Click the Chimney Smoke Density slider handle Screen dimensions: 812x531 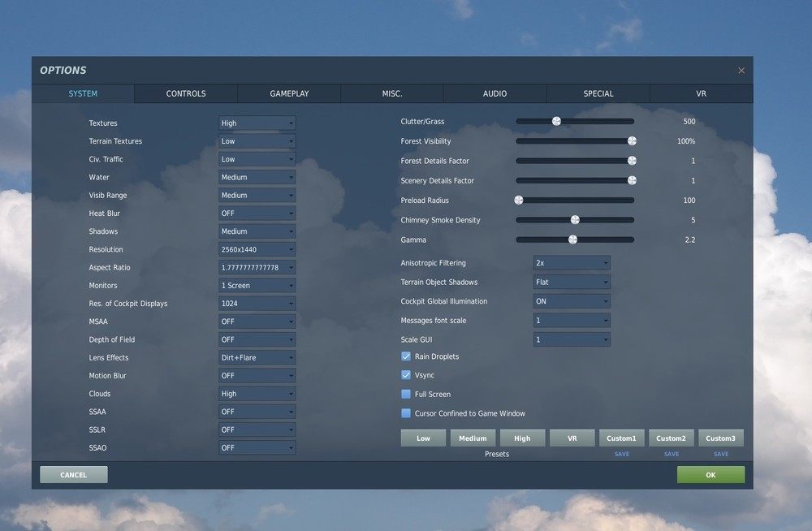click(575, 220)
